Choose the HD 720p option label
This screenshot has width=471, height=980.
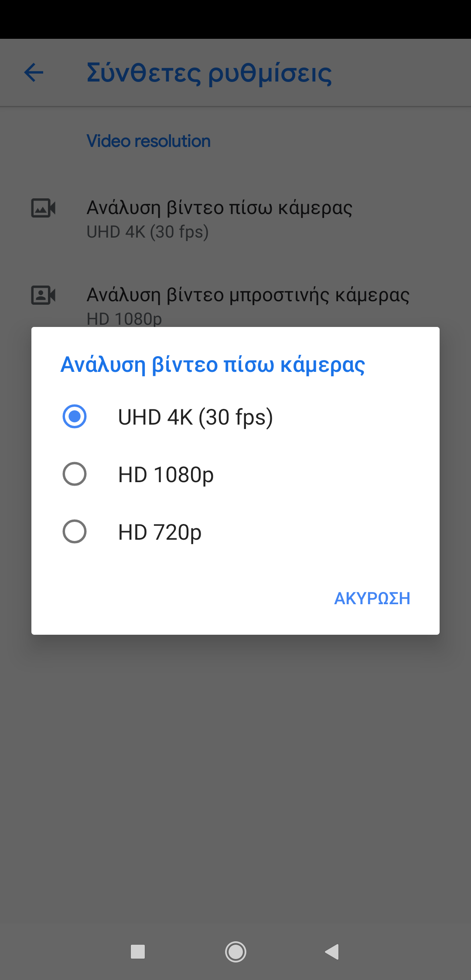pos(160,532)
